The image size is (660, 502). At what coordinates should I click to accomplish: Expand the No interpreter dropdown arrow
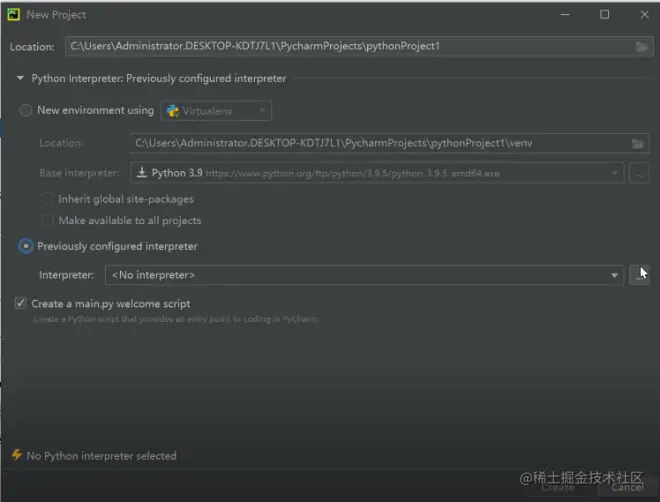coord(614,275)
